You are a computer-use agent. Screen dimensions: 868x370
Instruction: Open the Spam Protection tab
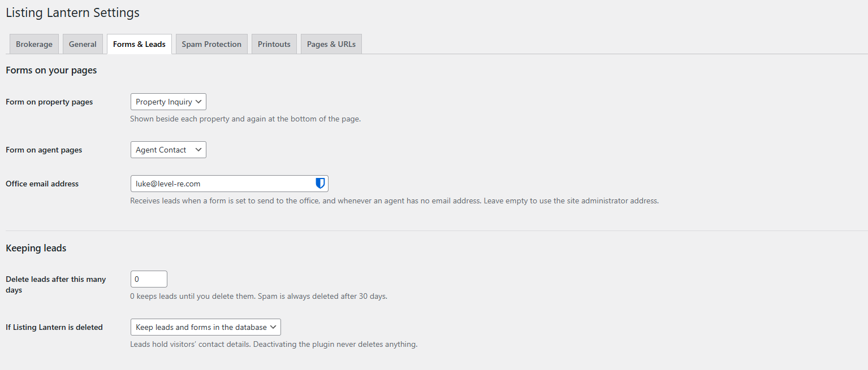pos(211,44)
